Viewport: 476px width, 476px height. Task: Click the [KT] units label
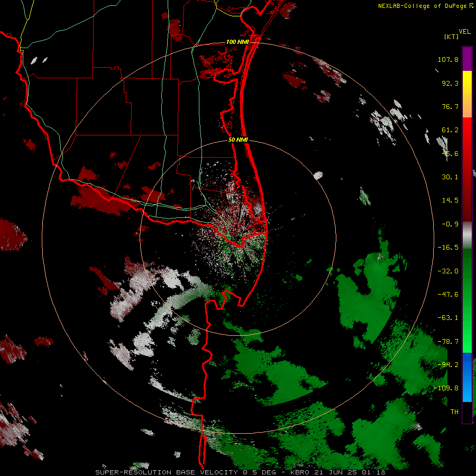click(x=452, y=36)
